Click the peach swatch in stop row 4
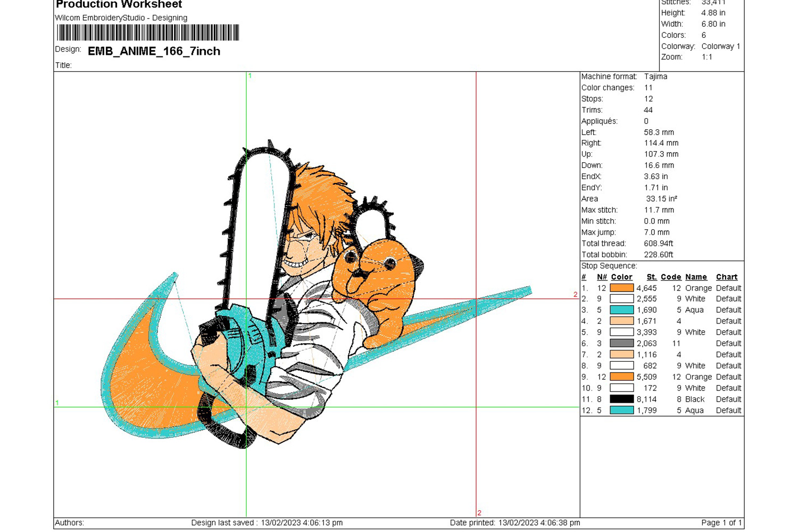This screenshot has width=799, height=532. 622,321
